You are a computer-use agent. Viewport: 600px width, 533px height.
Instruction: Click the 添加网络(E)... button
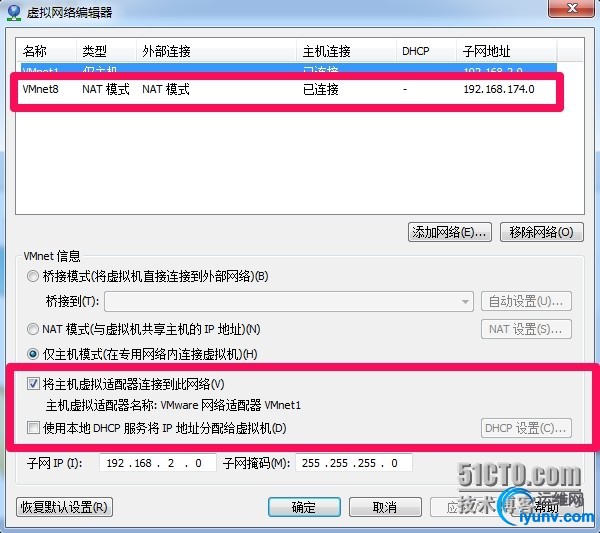pos(450,232)
